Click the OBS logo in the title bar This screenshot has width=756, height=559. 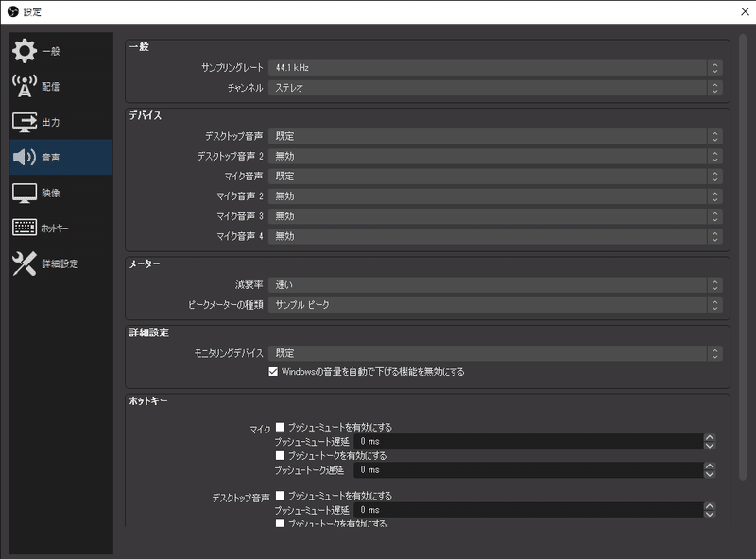(x=12, y=11)
